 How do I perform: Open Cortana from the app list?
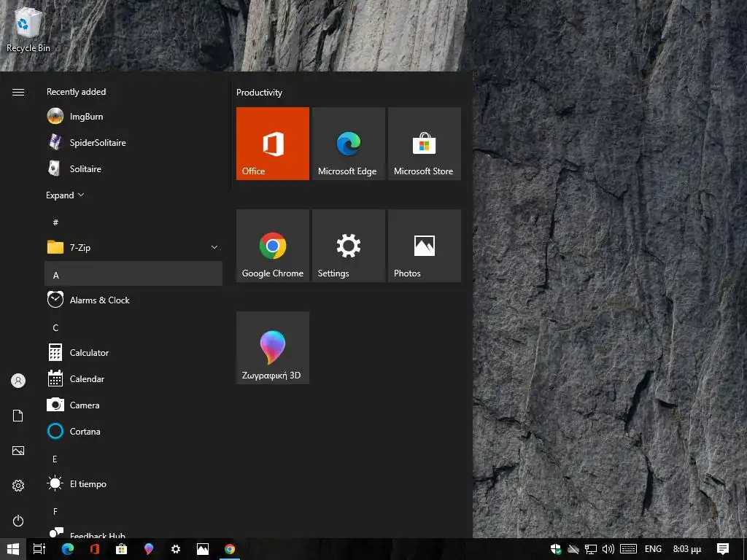point(133,431)
